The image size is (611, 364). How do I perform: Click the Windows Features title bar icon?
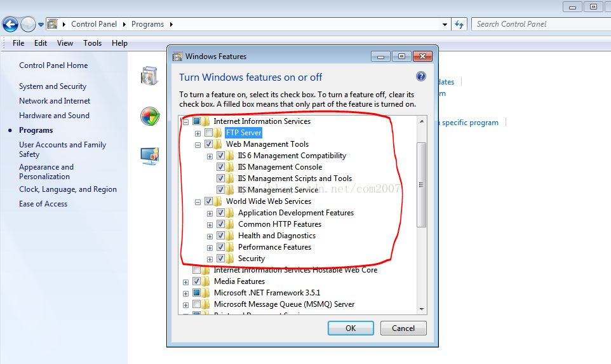178,57
